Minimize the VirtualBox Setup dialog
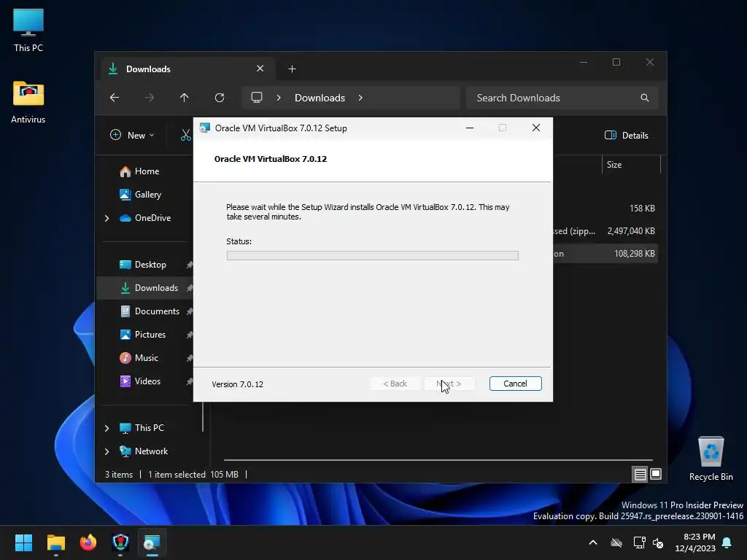The height and width of the screenshot is (560, 747). pyautogui.click(x=470, y=128)
